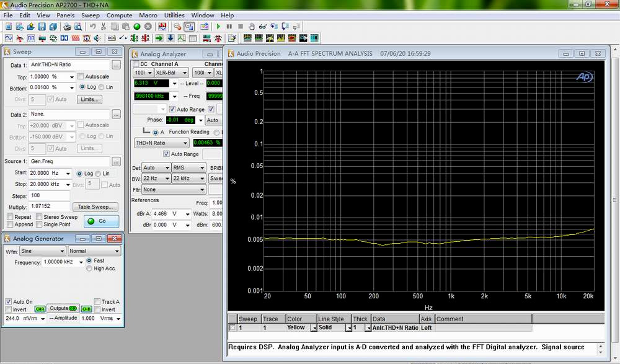
Task: Check the Repeat sweep option
Action: pyautogui.click(x=10, y=217)
